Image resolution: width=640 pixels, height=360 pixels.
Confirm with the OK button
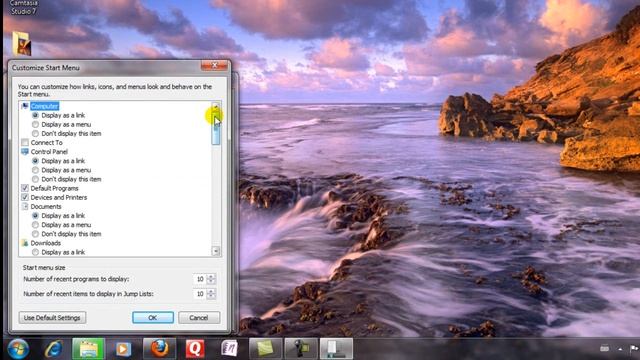(x=153, y=318)
